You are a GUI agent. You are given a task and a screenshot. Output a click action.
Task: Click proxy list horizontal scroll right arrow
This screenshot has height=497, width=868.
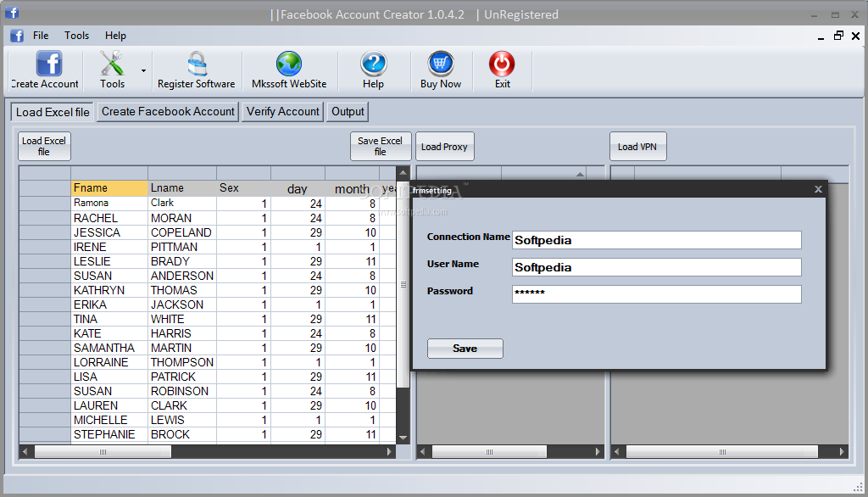[x=598, y=451]
